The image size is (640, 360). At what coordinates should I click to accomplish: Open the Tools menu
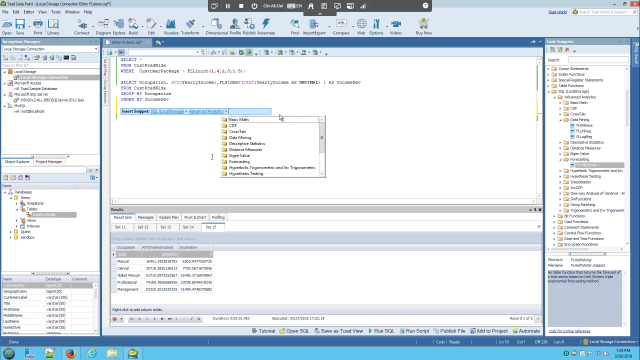pos(56,12)
